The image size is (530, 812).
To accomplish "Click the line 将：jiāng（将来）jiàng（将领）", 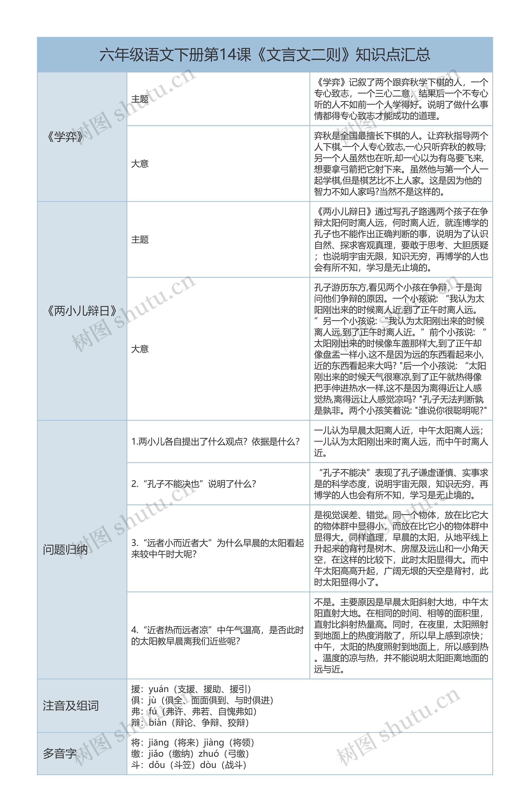I will click(193, 742).
